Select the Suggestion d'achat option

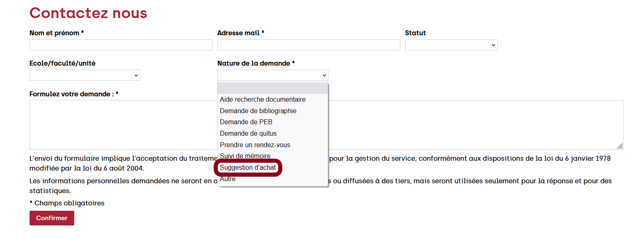click(x=248, y=168)
